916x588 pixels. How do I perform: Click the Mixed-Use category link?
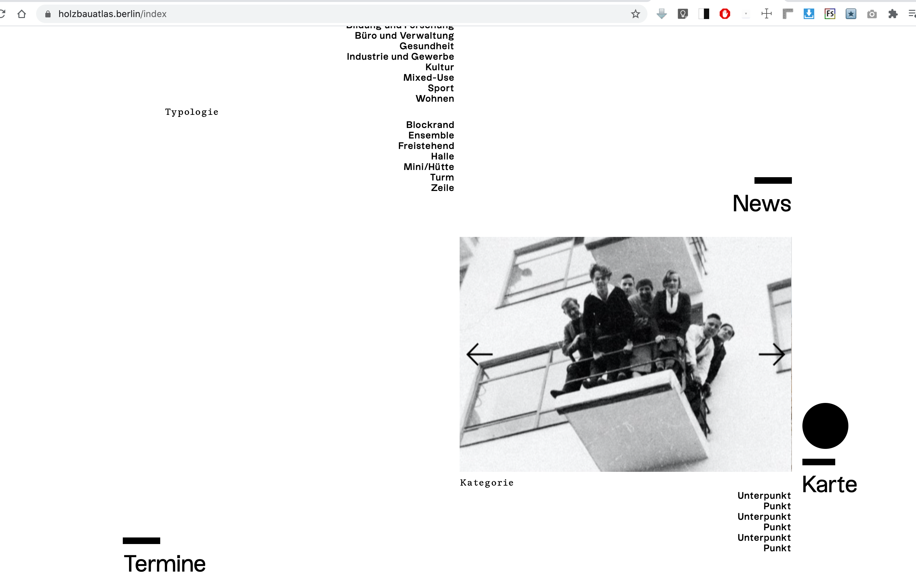(428, 78)
